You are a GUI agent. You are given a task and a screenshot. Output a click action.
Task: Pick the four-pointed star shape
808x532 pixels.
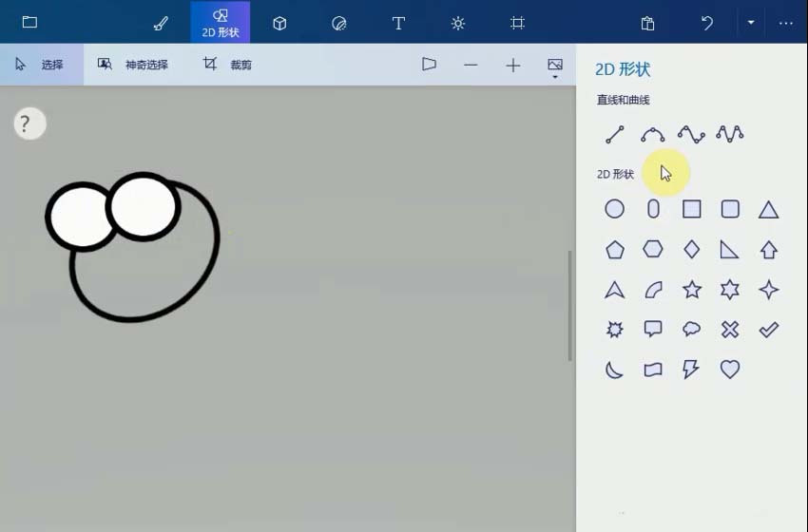[769, 290]
